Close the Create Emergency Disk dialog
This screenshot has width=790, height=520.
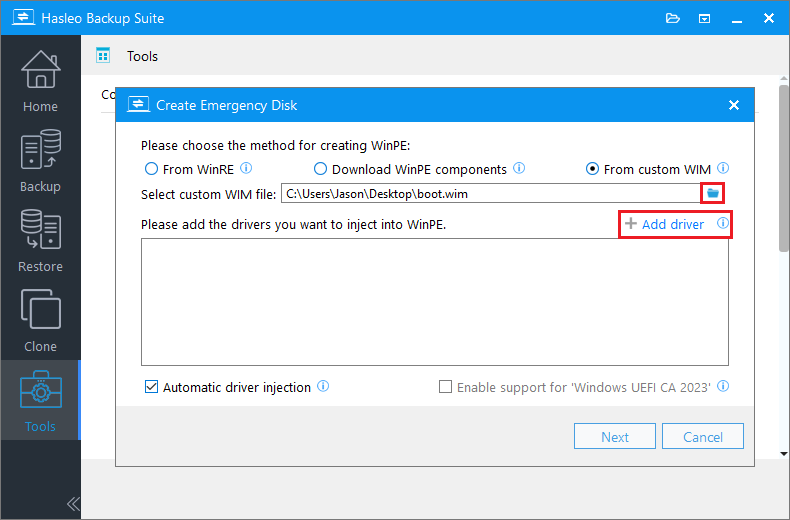pyautogui.click(x=734, y=105)
